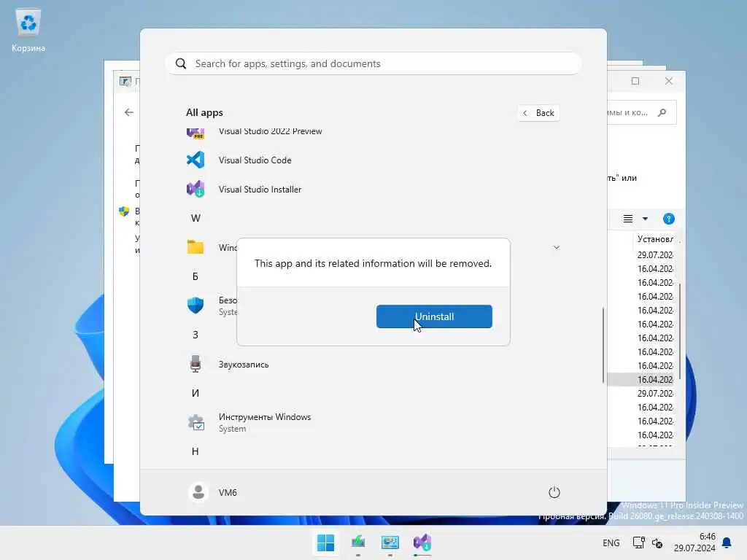Switch to Control Panel taskbar icon

click(390, 542)
